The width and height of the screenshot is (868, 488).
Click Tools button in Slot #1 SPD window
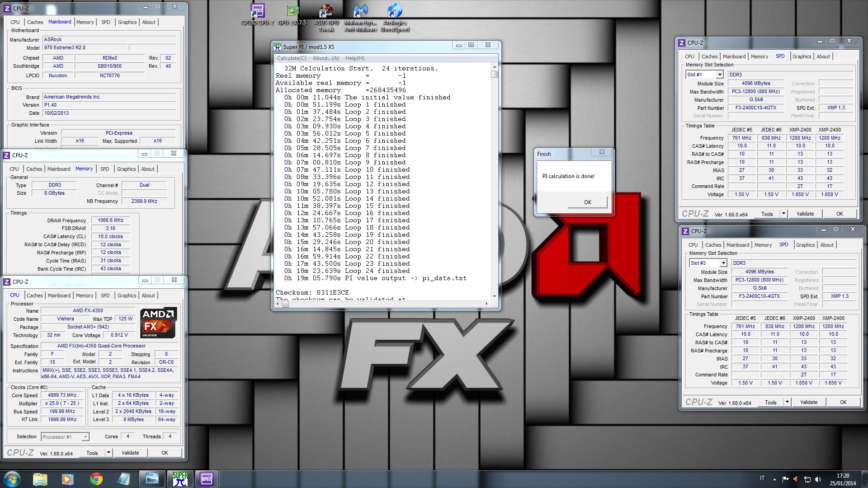click(x=767, y=214)
